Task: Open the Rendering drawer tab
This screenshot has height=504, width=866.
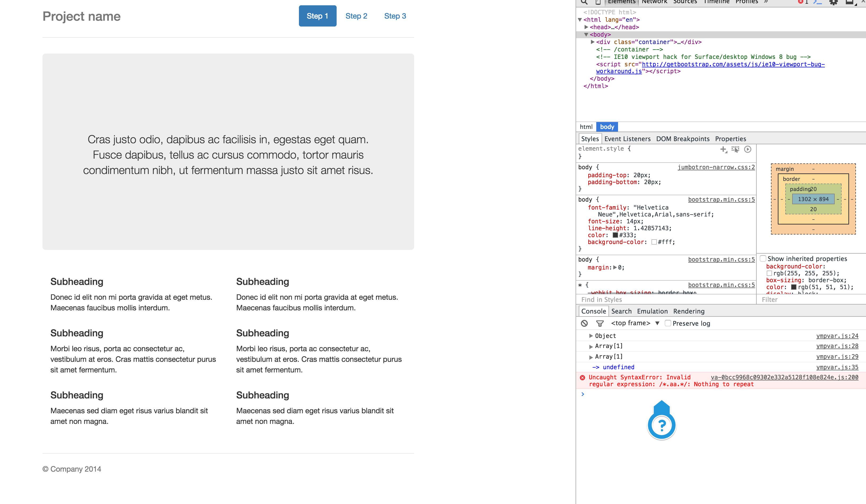Action: (688, 311)
